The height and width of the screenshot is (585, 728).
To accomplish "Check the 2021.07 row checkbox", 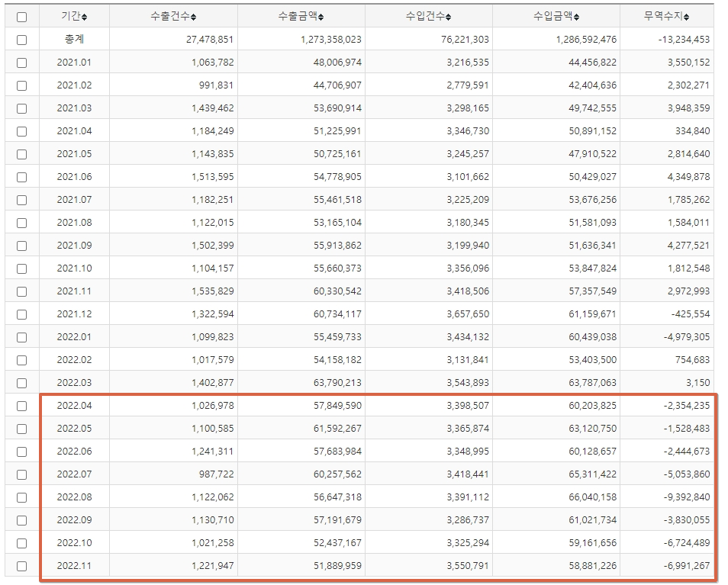I will 22,200.
